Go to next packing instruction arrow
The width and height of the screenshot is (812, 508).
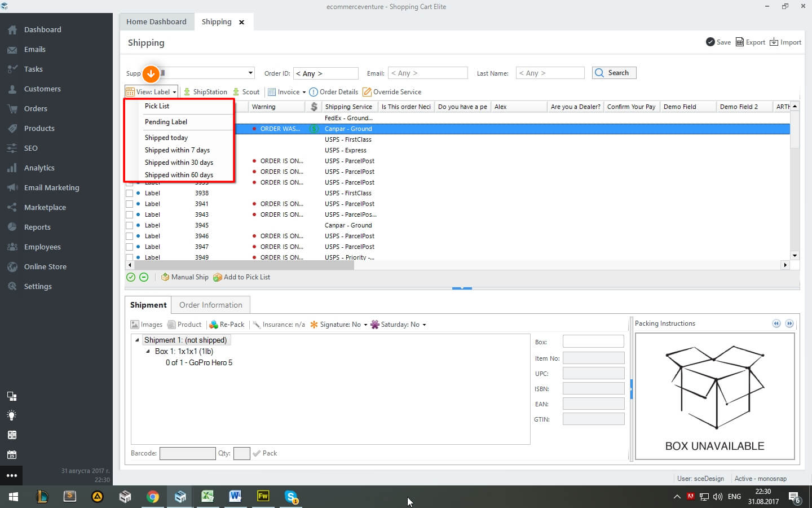(x=789, y=323)
